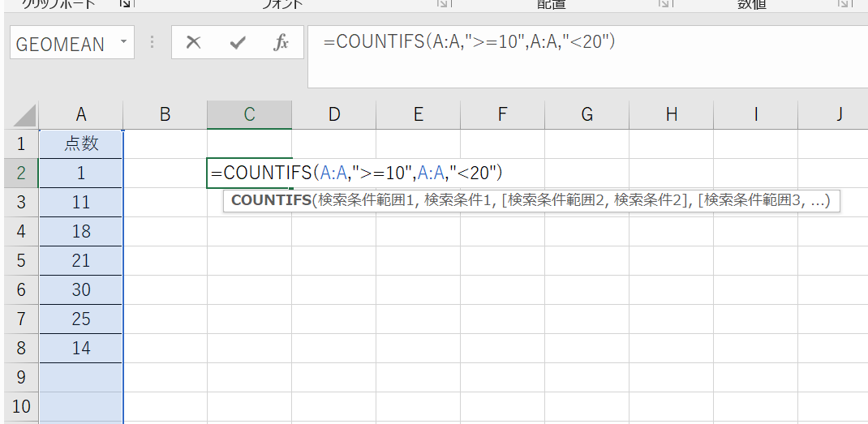Confirm the formula with the Enter checkmark

point(238,43)
